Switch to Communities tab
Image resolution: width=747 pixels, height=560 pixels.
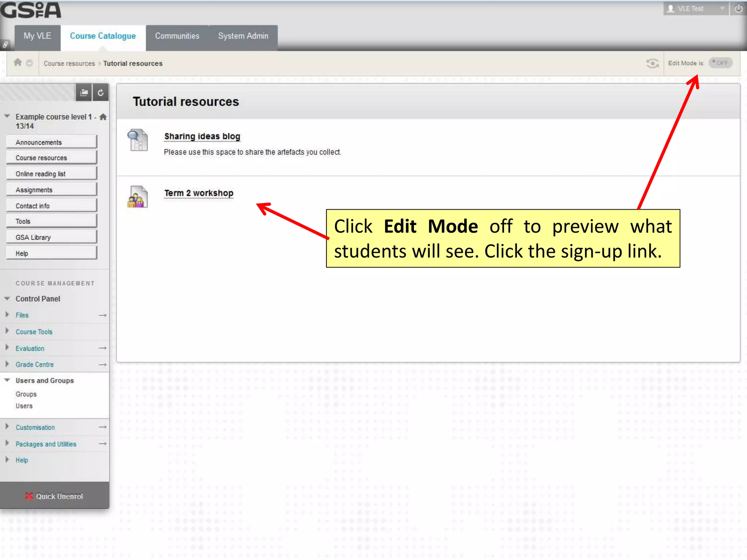(177, 36)
